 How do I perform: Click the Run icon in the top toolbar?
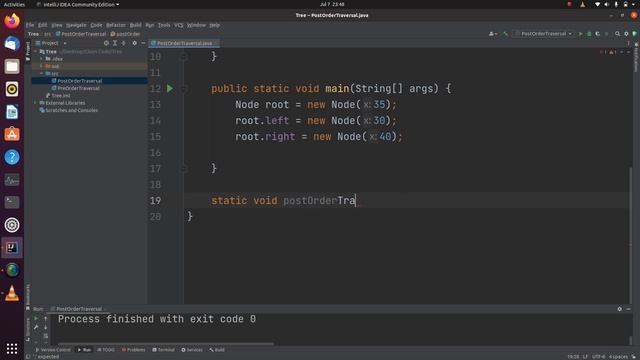[x=580, y=34]
